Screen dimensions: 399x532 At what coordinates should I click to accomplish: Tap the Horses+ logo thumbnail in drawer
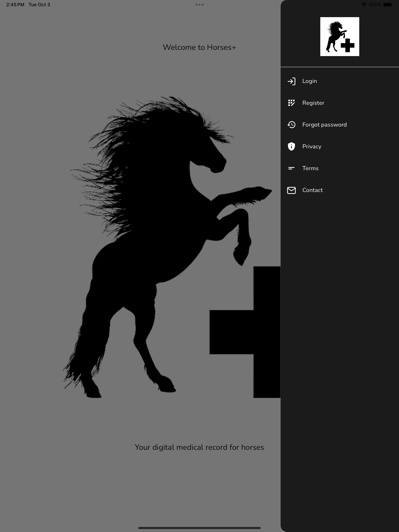click(x=340, y=37)
